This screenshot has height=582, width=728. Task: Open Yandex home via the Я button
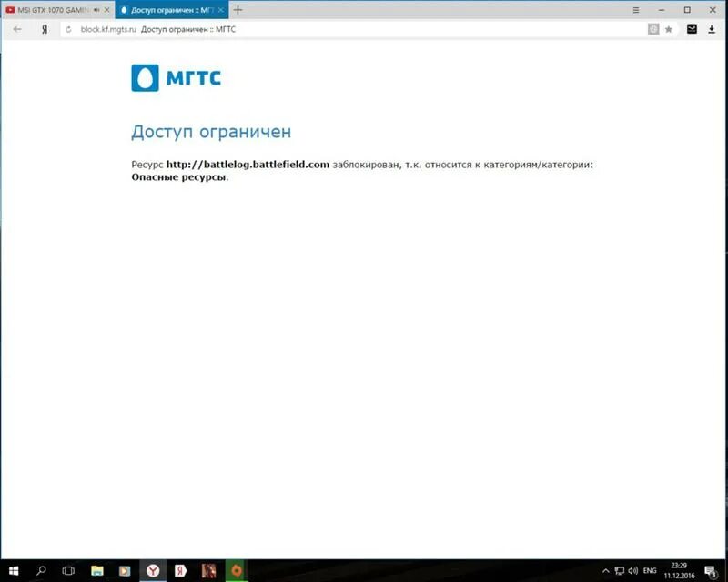[x=45, y=29]
